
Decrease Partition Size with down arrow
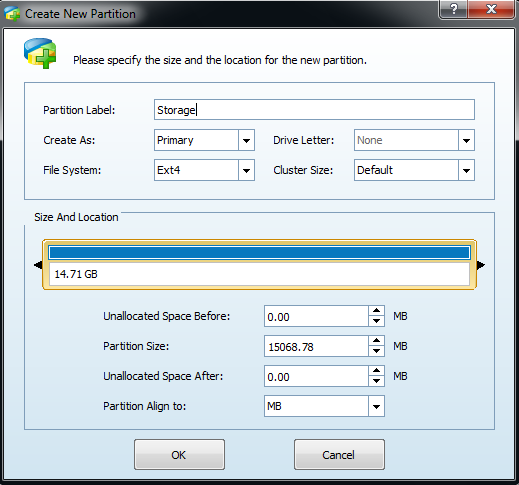pyautogui.click(x=376, y=351)
